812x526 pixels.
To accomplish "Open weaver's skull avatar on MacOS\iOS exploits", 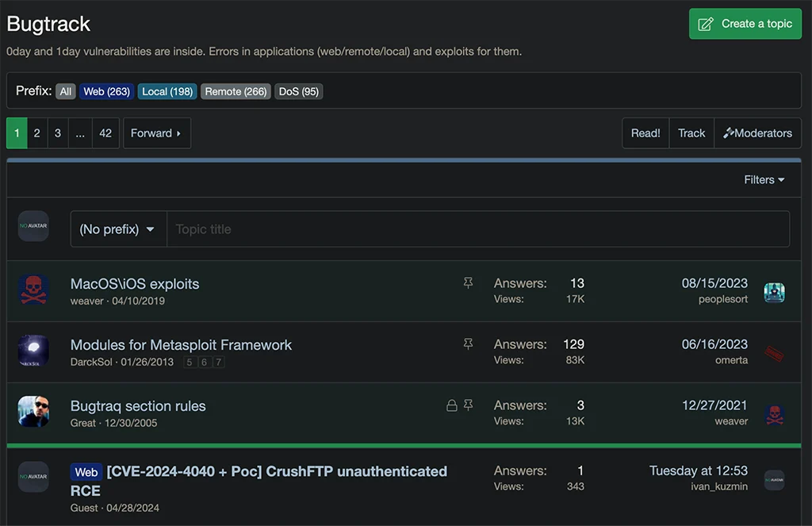I will pos(33,290).
